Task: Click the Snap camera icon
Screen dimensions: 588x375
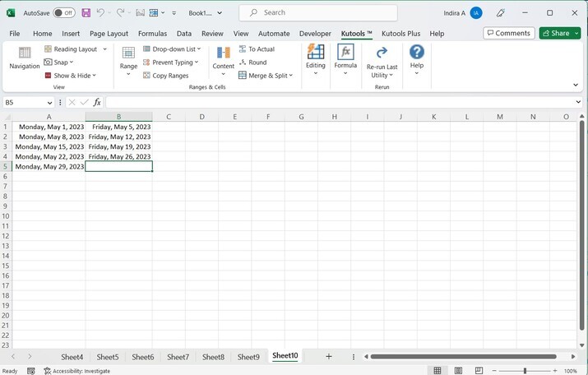Action: pyautogui.click(x=48, y=62)
